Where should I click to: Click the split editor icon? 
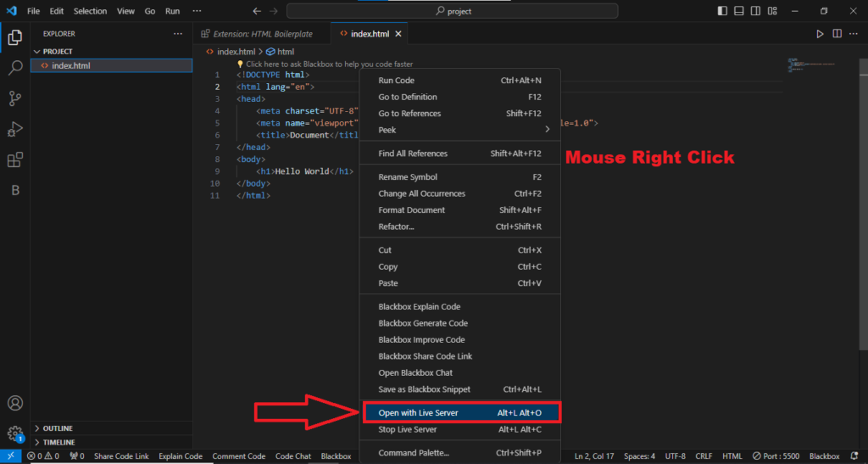tap(837, 34)
